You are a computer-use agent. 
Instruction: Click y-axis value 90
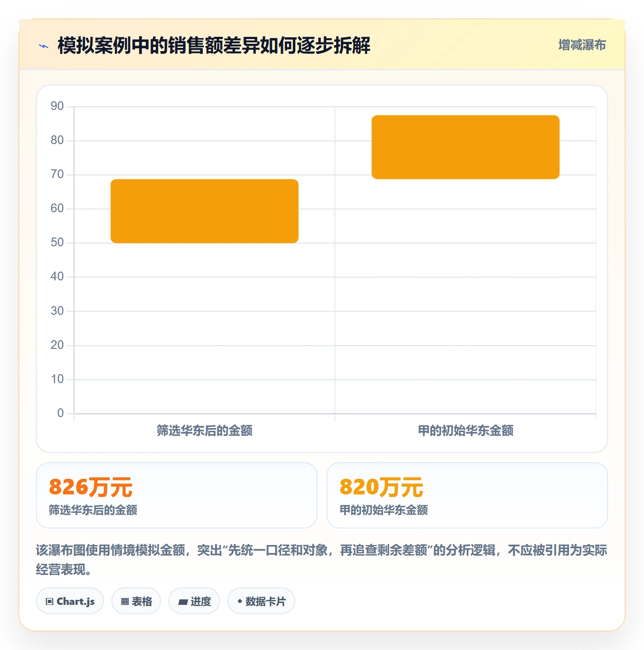[57, 106]
